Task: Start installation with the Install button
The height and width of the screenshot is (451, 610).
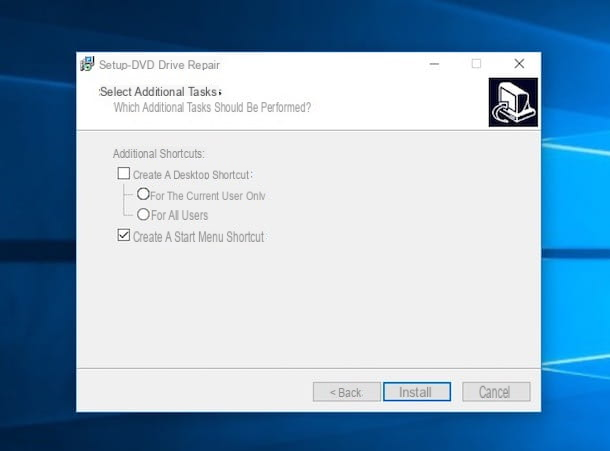Action: click(417, 392)
